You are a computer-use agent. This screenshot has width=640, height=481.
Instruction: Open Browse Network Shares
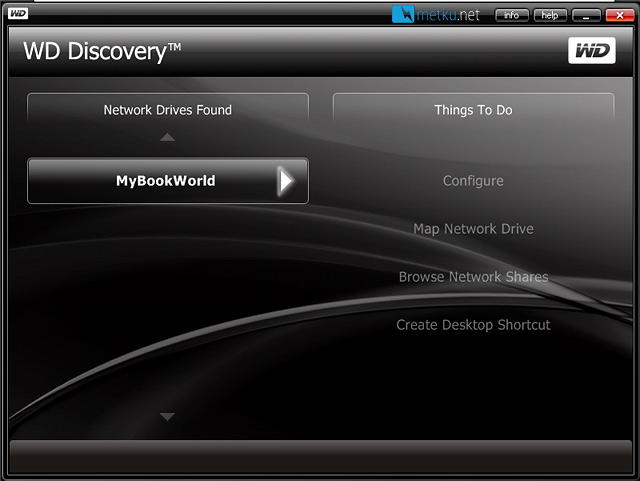click(473, 277)
